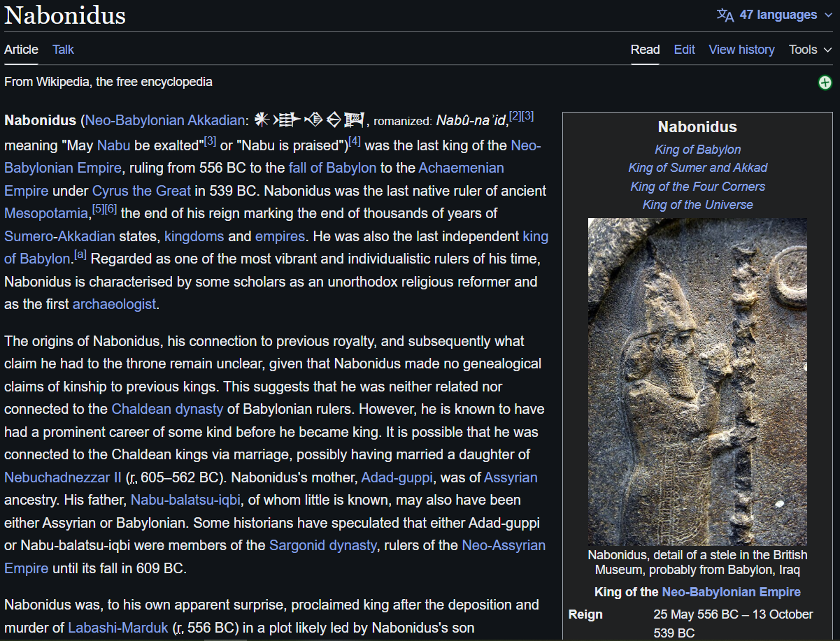Screen dimensions: 840x641
Task: Switch to the Talk tab
Action: pyautogui.click(x=63, y=50)
